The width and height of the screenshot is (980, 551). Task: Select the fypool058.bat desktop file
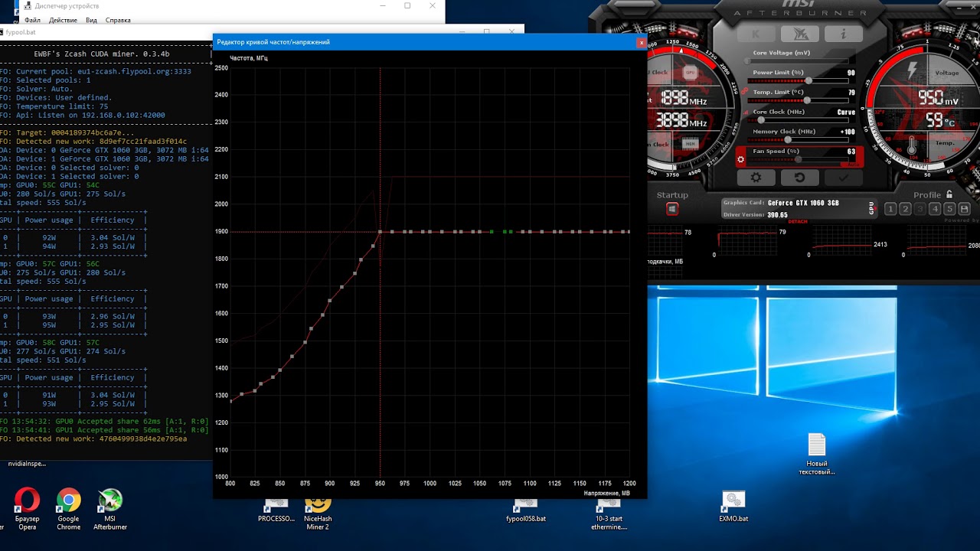[526, 511]
